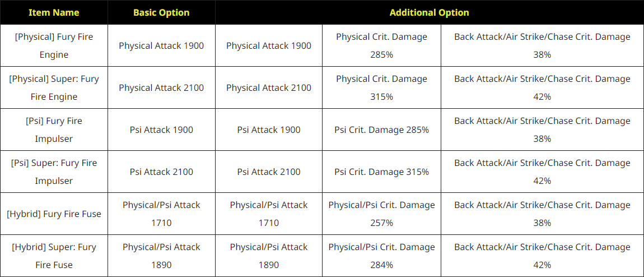
Task: Click the Item Name column header
Action: tap(54, 12)
